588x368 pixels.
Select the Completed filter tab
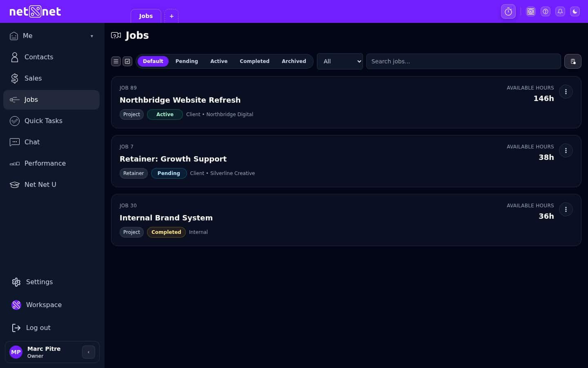coord(254,61)
